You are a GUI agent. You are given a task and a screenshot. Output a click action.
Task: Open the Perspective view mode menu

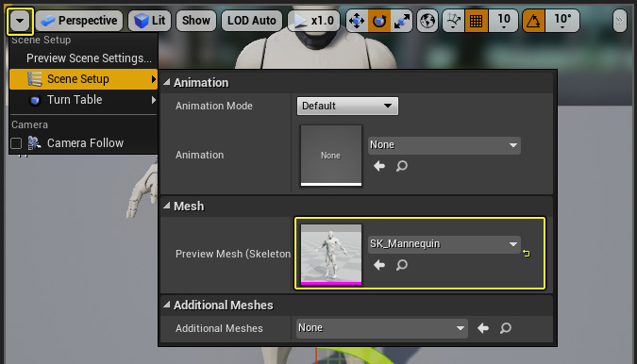click(79, 21)
